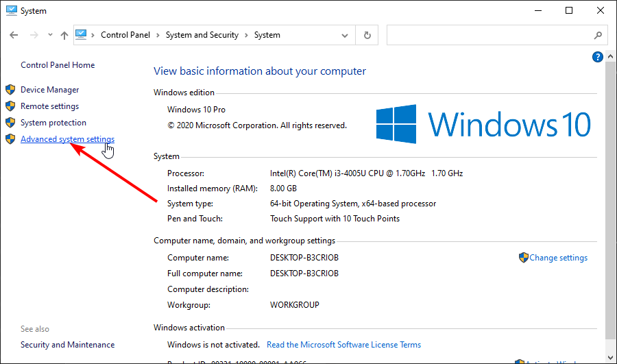Select the System breadcrumb item
Viewport: 617px width, 364px height.
coord(267,35)
